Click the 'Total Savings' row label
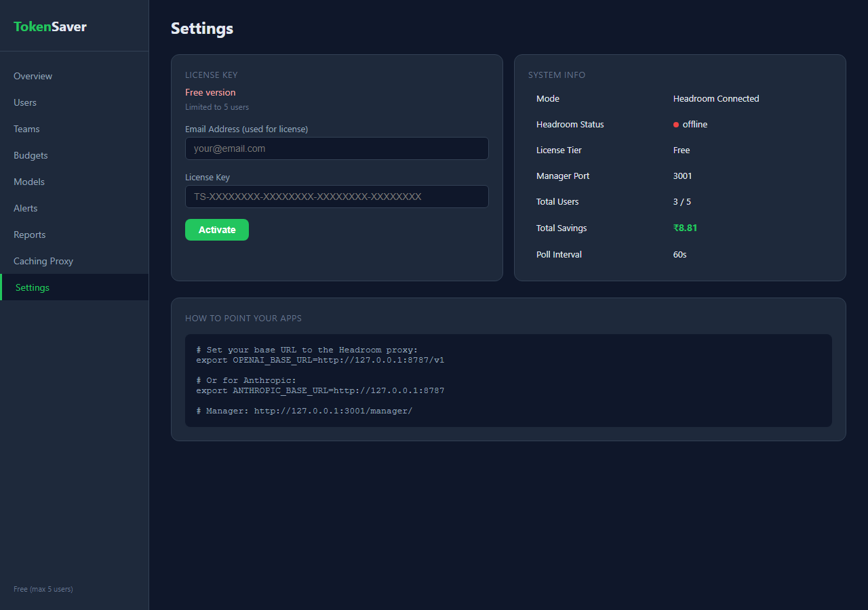Image resolution: width=868 pixels, height=610 pixels. tap(561, 228)
